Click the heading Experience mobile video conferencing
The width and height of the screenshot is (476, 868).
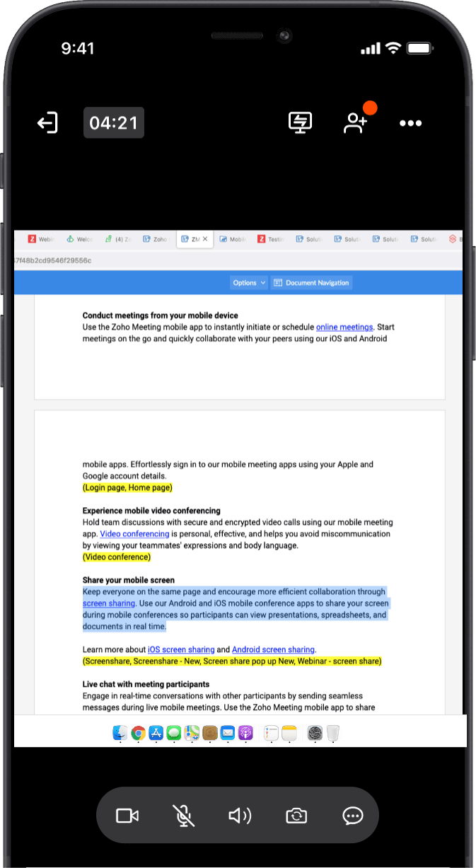tap(152, 511)
